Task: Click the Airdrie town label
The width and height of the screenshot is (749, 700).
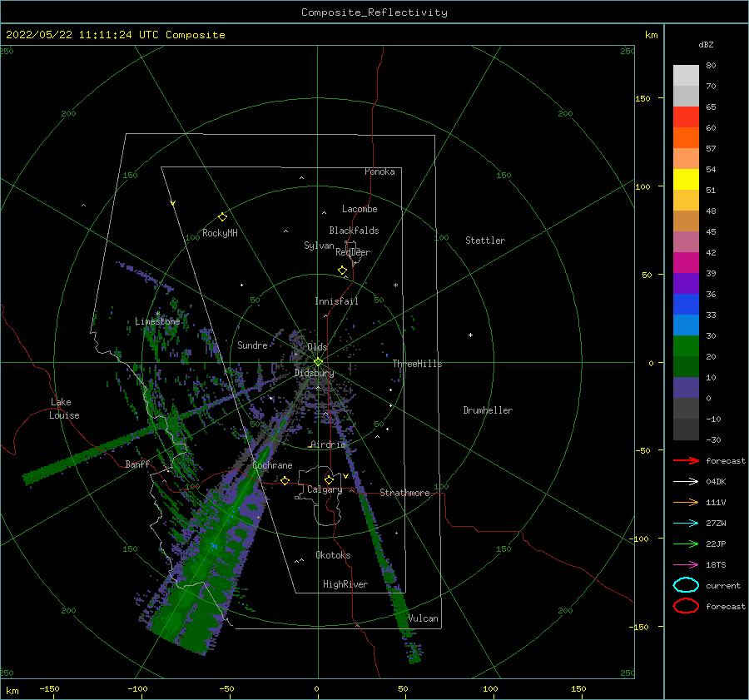Action: 328,444
